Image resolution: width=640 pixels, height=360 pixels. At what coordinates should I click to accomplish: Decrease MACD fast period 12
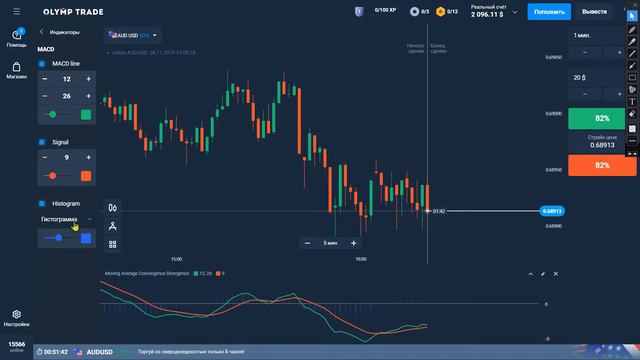tap(45, 79)
